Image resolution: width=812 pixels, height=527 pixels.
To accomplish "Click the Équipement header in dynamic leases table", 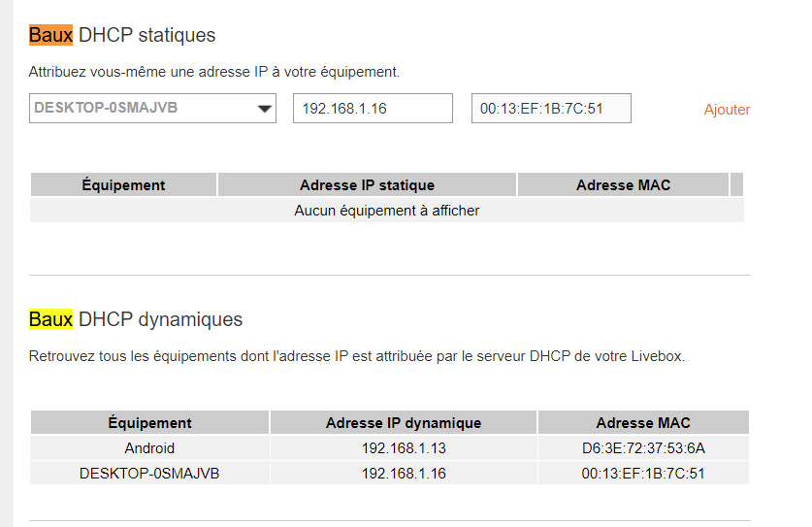I will tap(149, 423).
